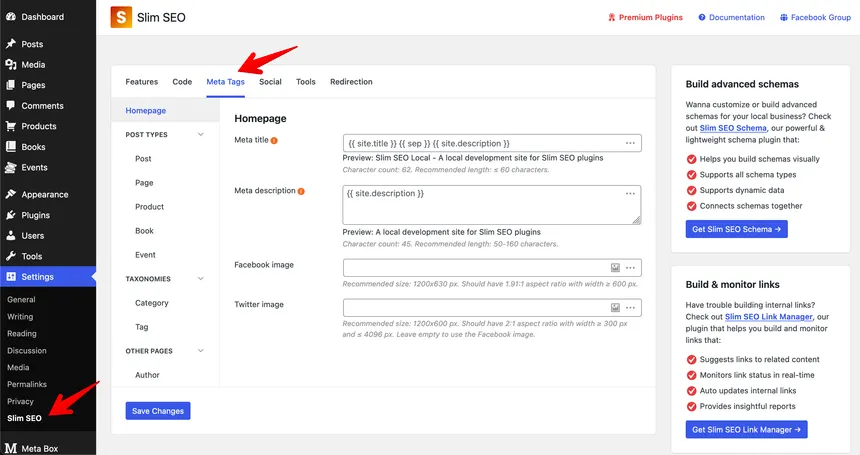
Task: Open Facebook image ellipsis options
Action: [x=630, y=268]
